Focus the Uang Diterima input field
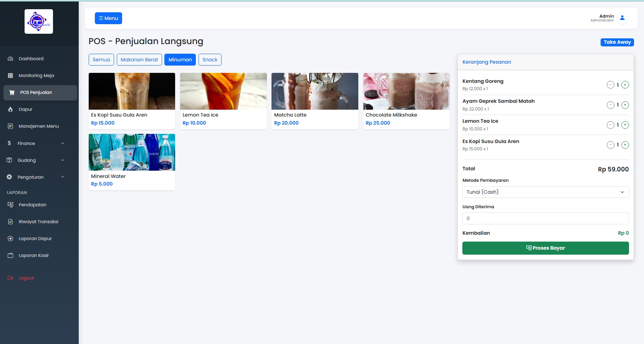The image size is (644, 344). pos(545,218)
